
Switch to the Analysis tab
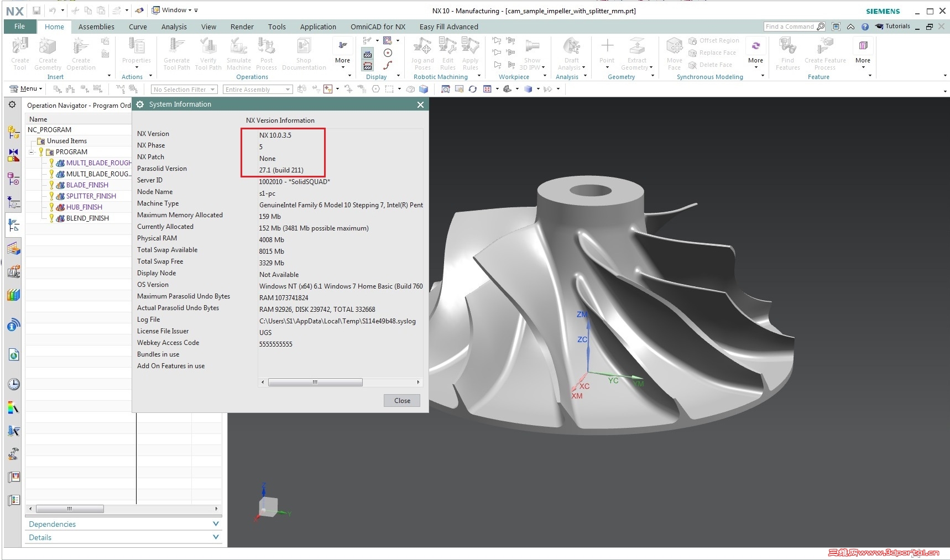174,27
